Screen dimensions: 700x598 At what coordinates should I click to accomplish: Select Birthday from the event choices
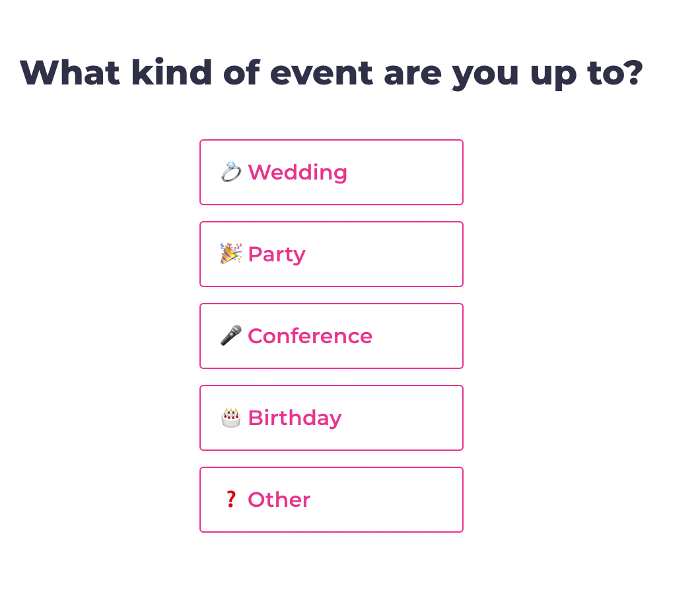[x=331, y=417]
